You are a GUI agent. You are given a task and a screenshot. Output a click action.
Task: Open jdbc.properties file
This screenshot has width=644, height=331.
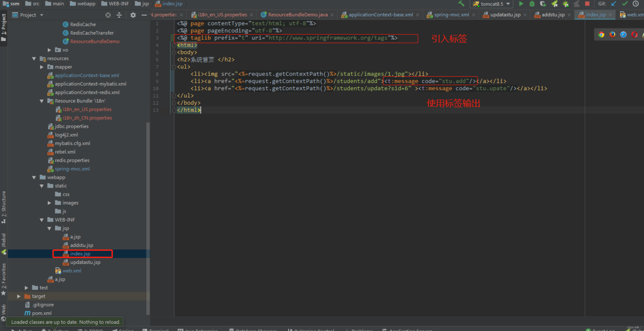pyautogui.click(x=68, y=126)
